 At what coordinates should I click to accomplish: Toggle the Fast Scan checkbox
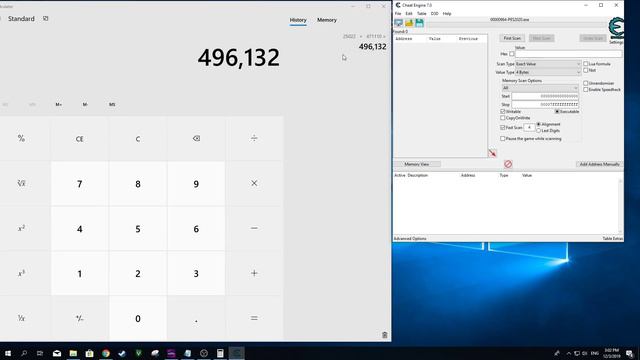(503, 127)
